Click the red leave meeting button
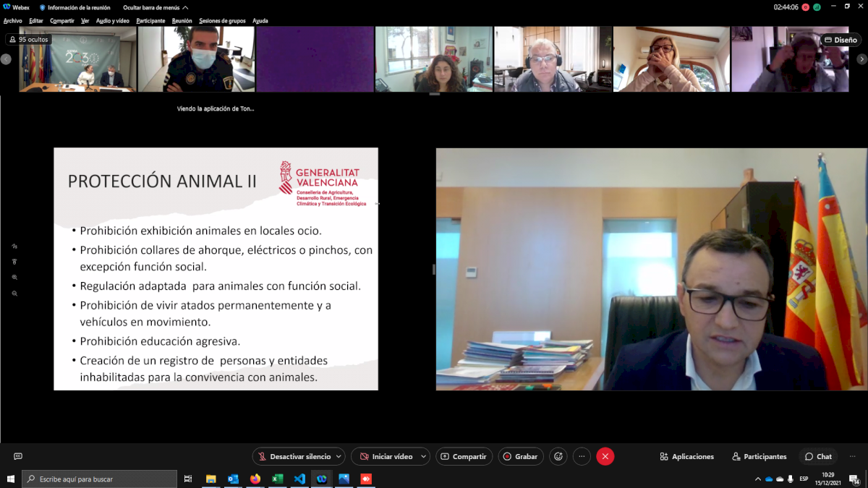This screenshot has width=868, height=488. (x=605, y=456)
